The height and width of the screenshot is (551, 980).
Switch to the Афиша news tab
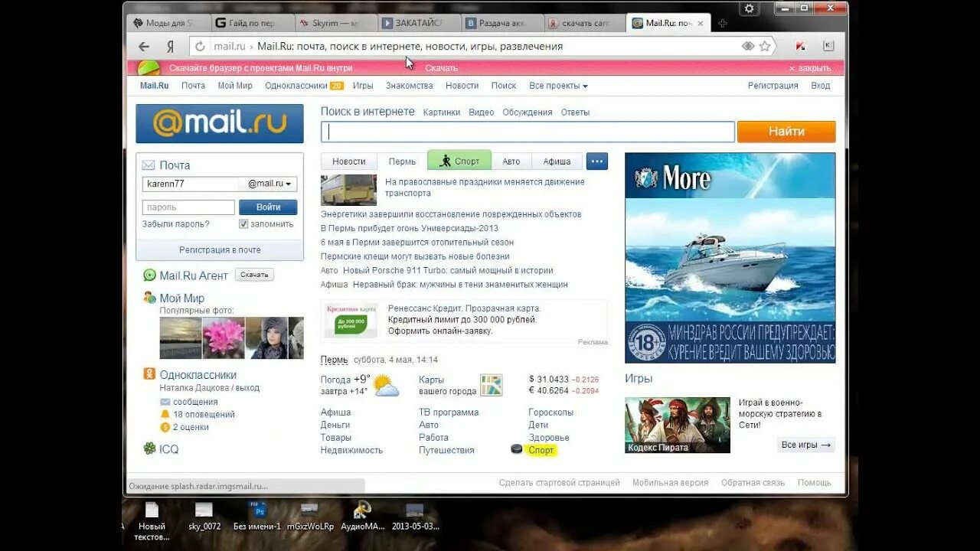coord(557,161)
